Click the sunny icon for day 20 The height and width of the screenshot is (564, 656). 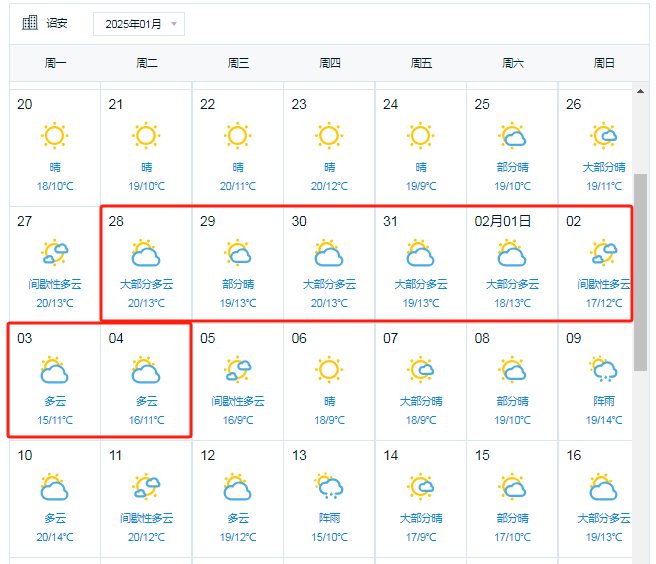click(x=54, y=136)
